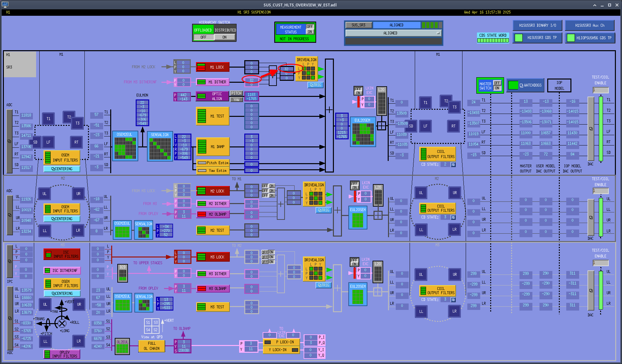Set Hierarchy Switch to OFF
The width and height of the screenshot is (622, 364).
[203, 37]
